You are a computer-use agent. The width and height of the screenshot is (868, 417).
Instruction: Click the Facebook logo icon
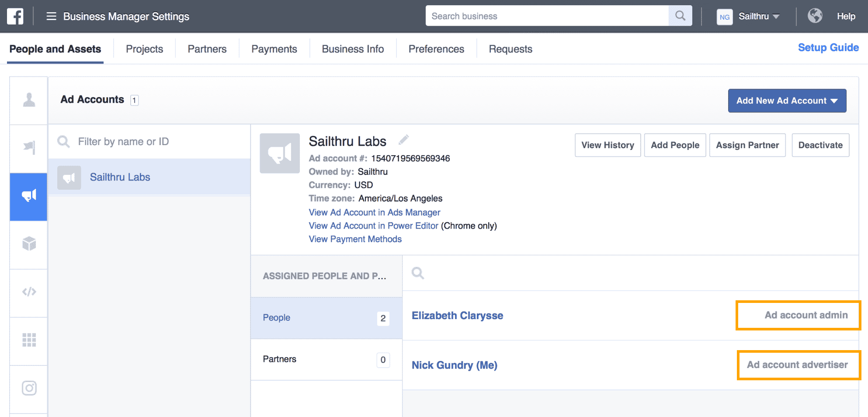pos(15,16)
